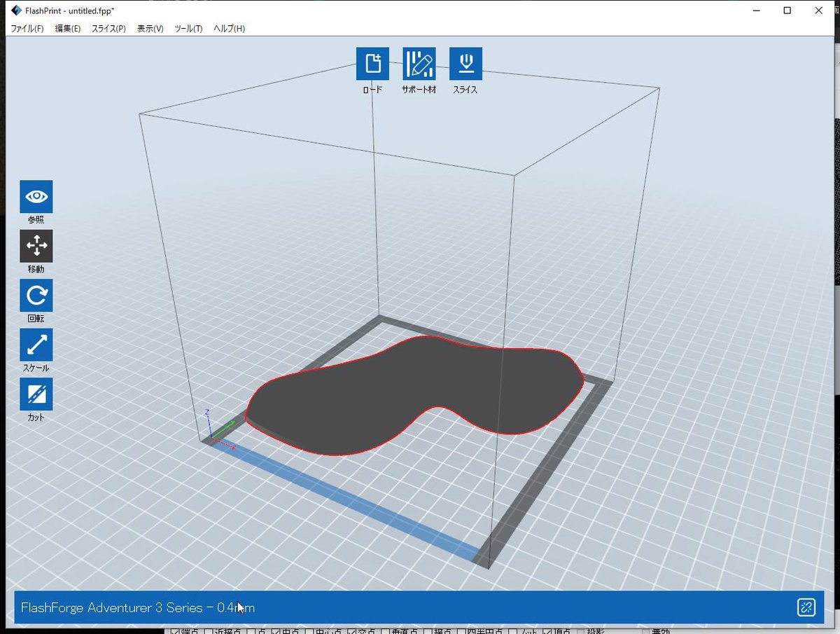The width and height of the screenshot is (840, 634).
Task: Click the FlashPrint logo in title bar
Action: click(x=17, y=11)
